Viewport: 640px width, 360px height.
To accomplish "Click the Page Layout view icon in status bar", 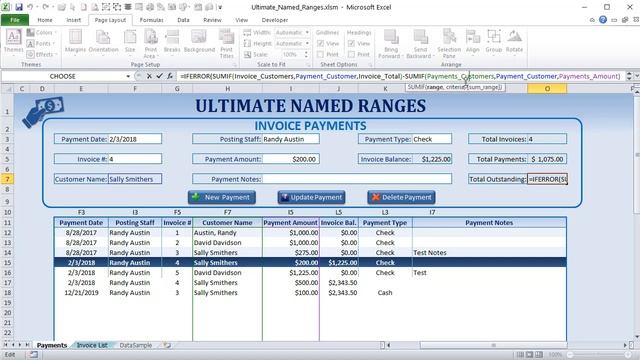I will coord(529,355).
